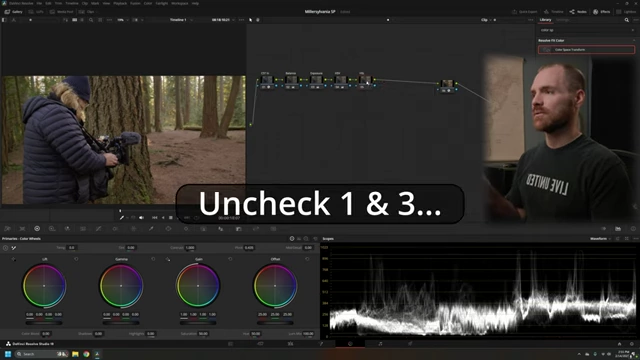
Task: Adjust the Gain master wheel slider
Action: pos(198,322)
